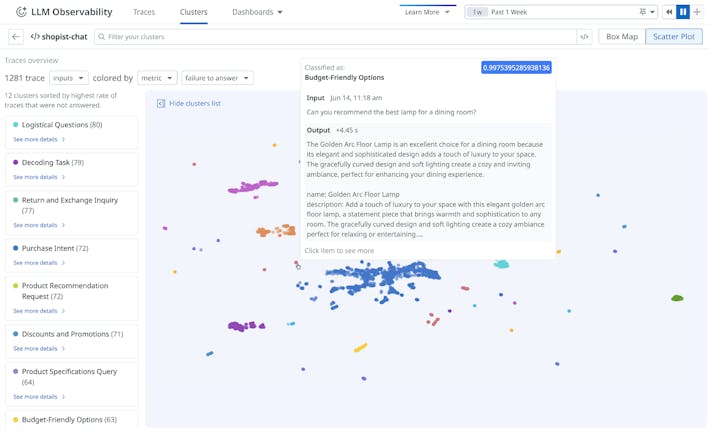
Task: Expand the failure to answer dropdown
Action: tap(217, 78)
